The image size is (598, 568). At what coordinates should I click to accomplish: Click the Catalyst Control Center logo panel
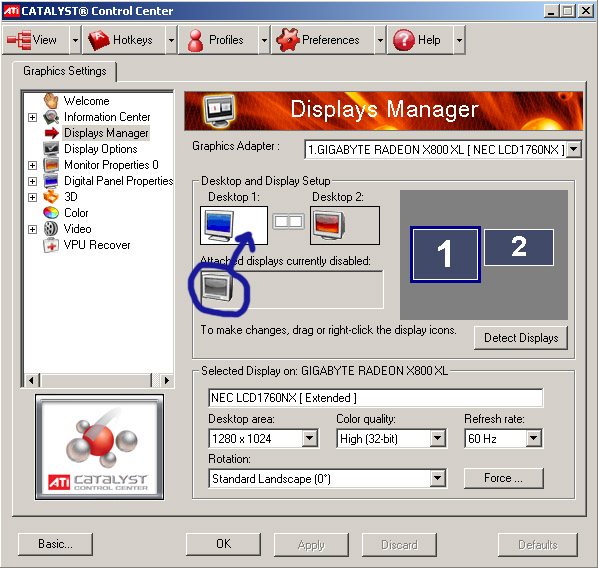point(100,447)
